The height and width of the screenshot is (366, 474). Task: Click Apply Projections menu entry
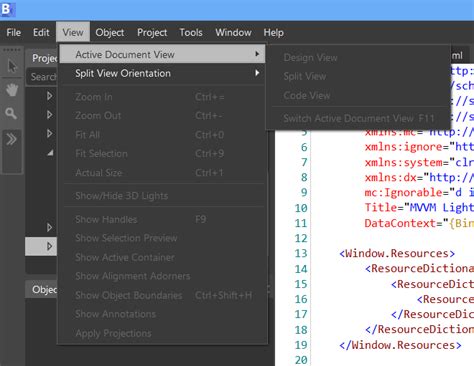coord(162,333)
